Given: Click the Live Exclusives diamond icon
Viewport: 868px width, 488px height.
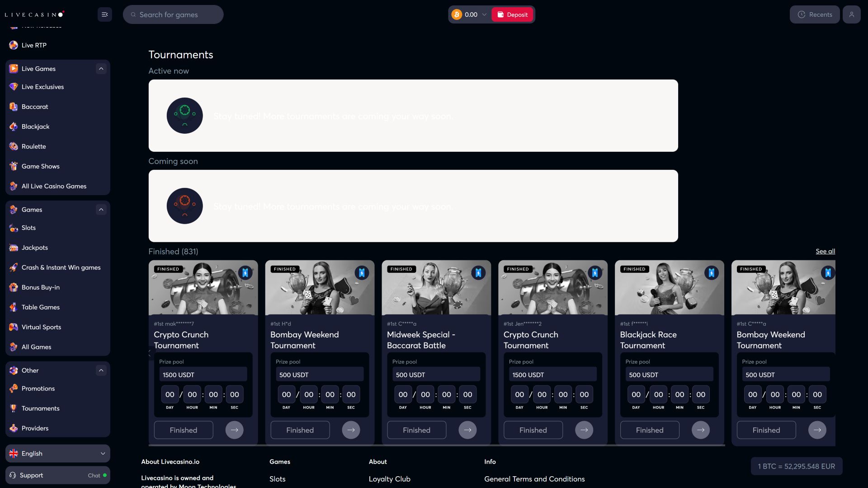Looking at the screenshot, I should 14,87.
